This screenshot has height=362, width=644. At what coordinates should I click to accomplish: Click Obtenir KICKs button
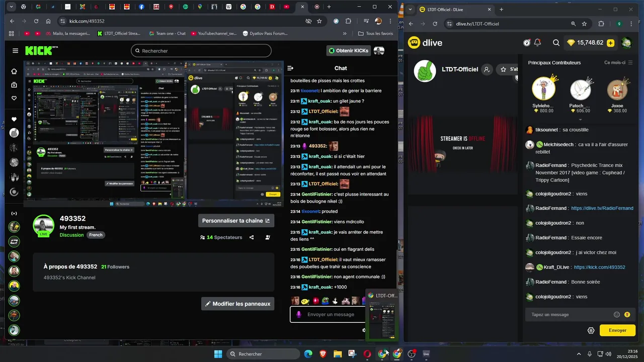pyautogui.click(x=348, y=51)
